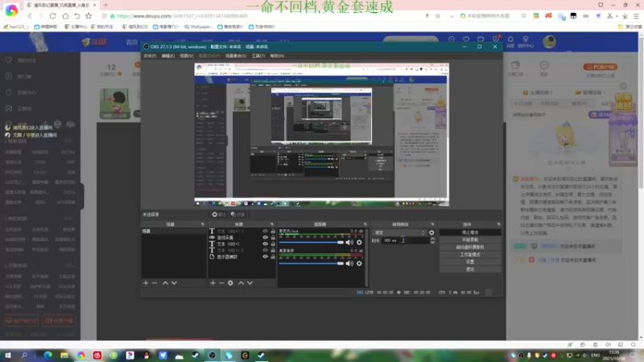This screenshot has height=362, width=644.
Task: Mute the 麦克风/Aux channel
Action: click(x=349, y=242)
